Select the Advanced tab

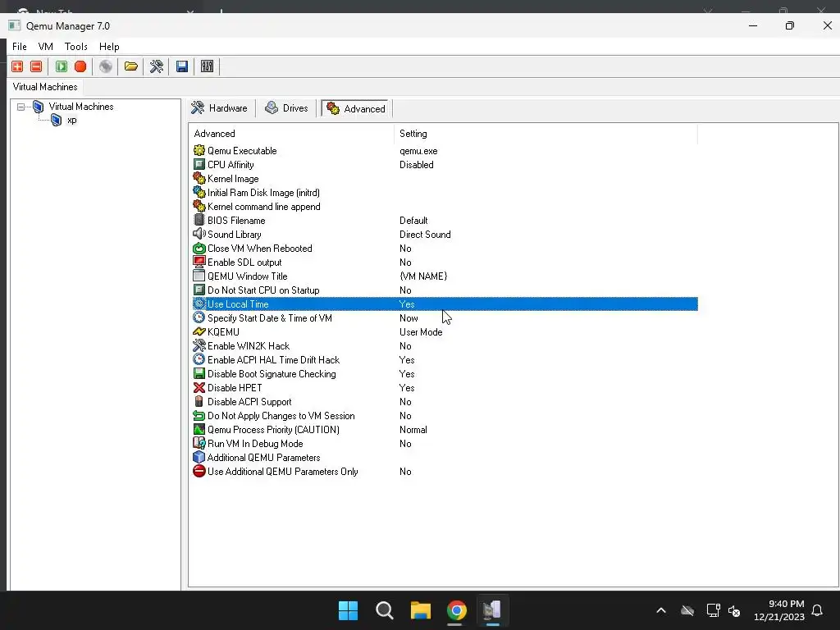[x=356, y=108]
